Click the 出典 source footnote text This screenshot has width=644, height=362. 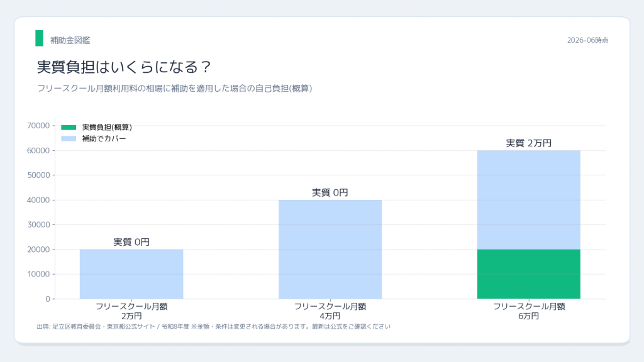(x=214, y=327)
